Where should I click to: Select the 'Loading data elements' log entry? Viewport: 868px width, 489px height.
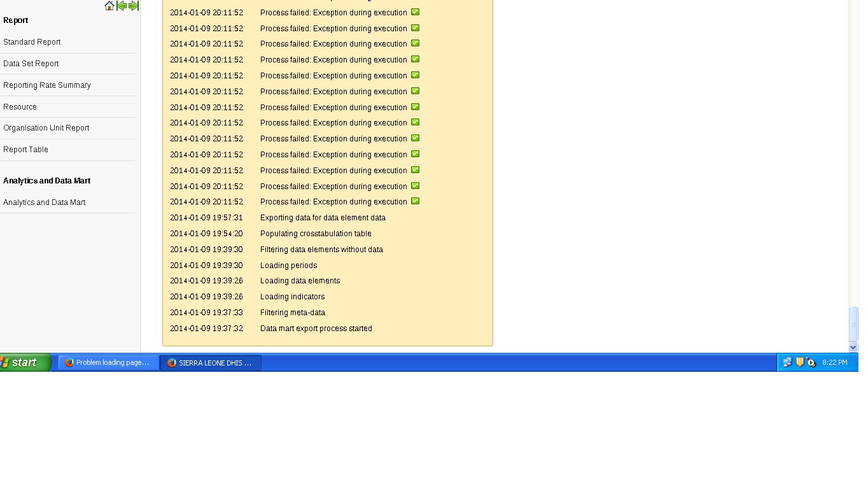[300, 281]
